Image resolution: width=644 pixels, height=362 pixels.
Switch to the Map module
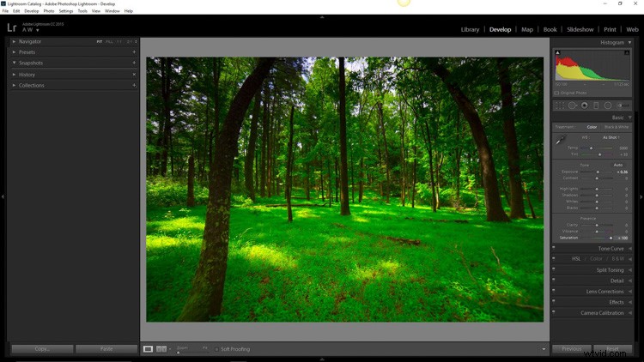click(x=527, y=29)
